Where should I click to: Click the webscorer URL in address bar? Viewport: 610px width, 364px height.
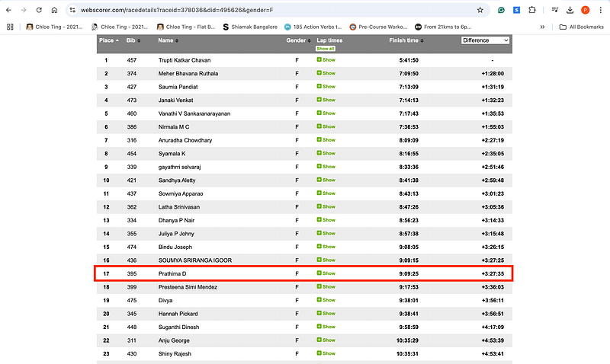coord(177,10)
